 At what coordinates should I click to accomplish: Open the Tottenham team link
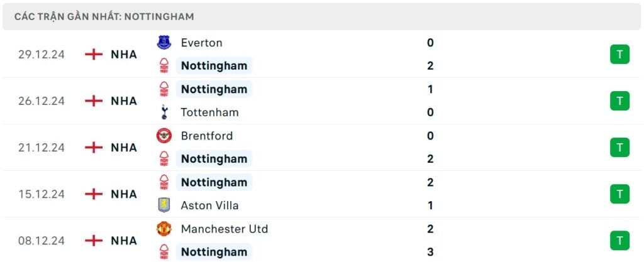click(x=209, y=112)
